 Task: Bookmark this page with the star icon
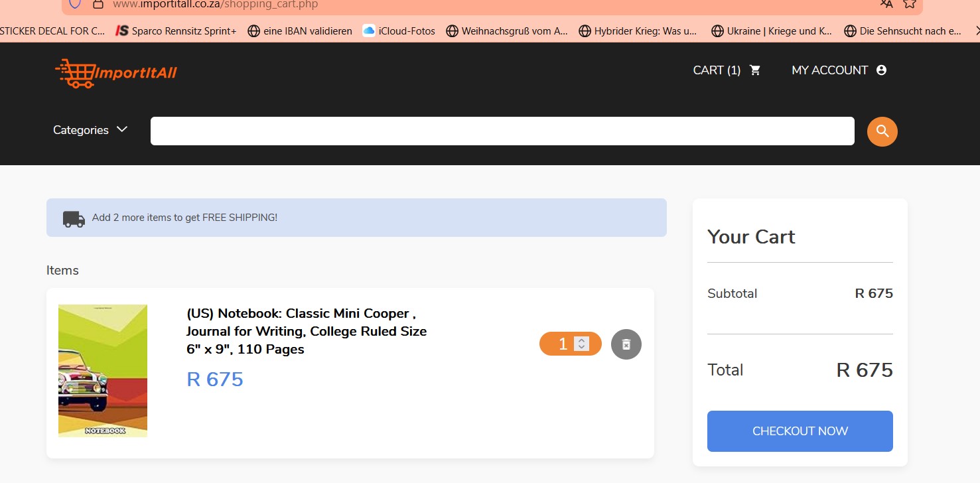click(x=909, y=4)
